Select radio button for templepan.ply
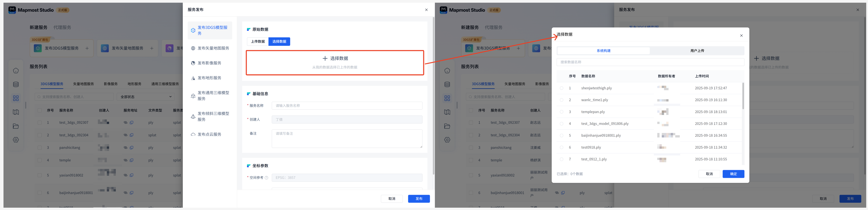868x210 pixels. (561, 112)
